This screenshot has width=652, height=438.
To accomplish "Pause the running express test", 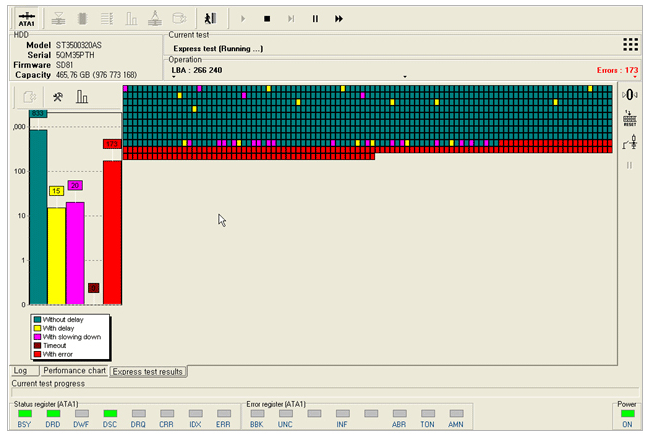I will [316, 18].
